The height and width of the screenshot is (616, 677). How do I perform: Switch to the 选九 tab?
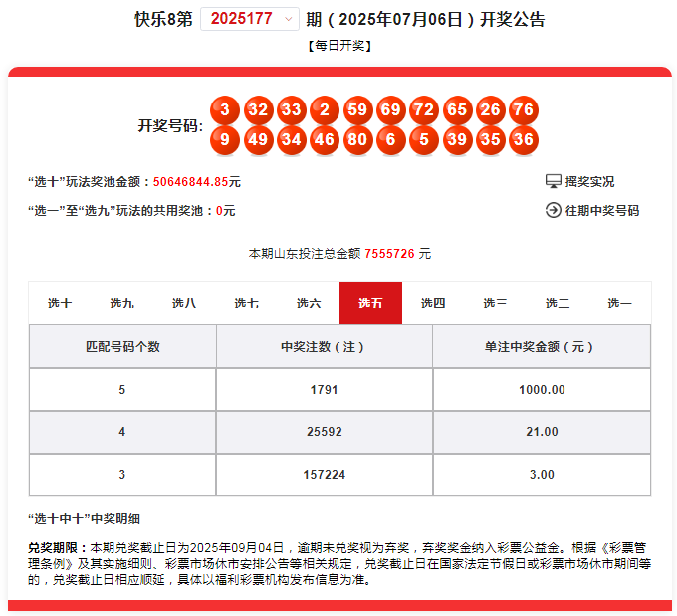click(x=121, y=304)
